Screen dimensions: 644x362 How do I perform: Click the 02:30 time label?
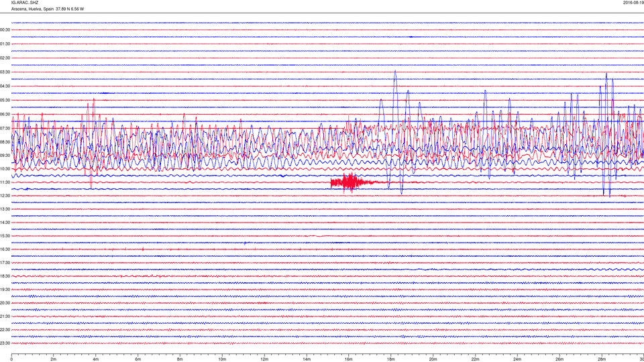[x=5, y=58]
